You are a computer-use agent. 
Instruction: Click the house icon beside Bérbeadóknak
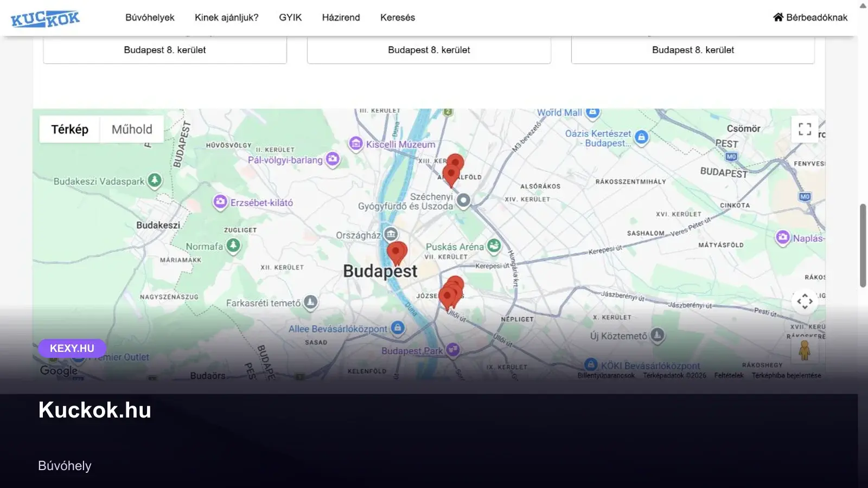pyautogui.click(x=778, y=17)
